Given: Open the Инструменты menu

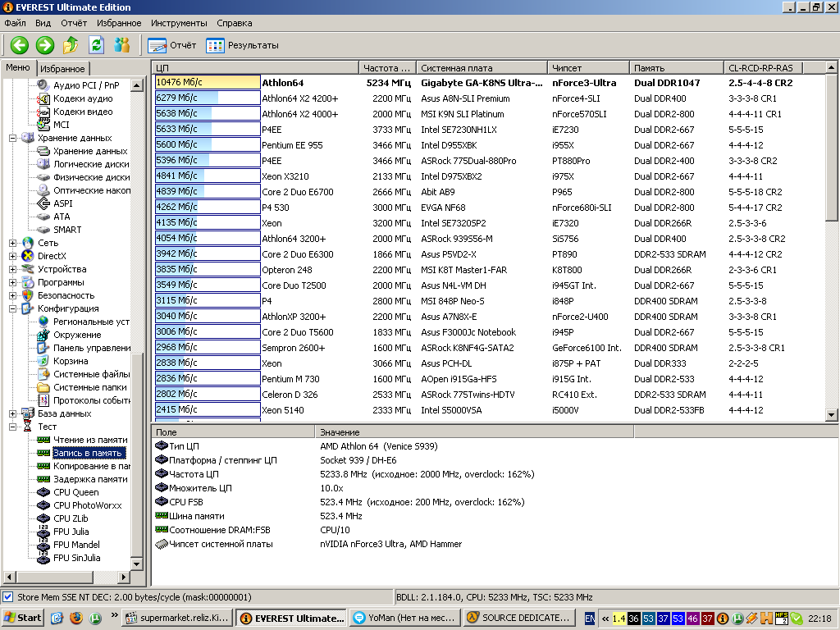Looking at the screenshot, I should pos(179,23).
